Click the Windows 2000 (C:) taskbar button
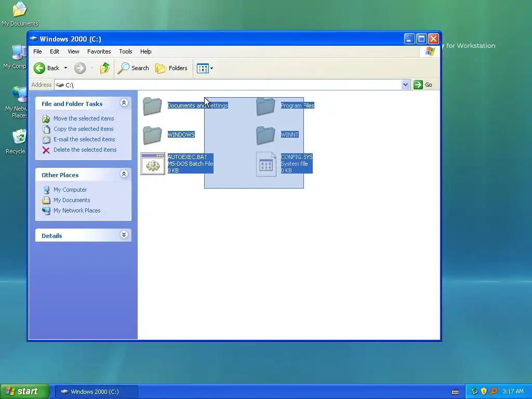Image resolution: width=532 pixels, height=399 pixels. [x=97, y=392]
